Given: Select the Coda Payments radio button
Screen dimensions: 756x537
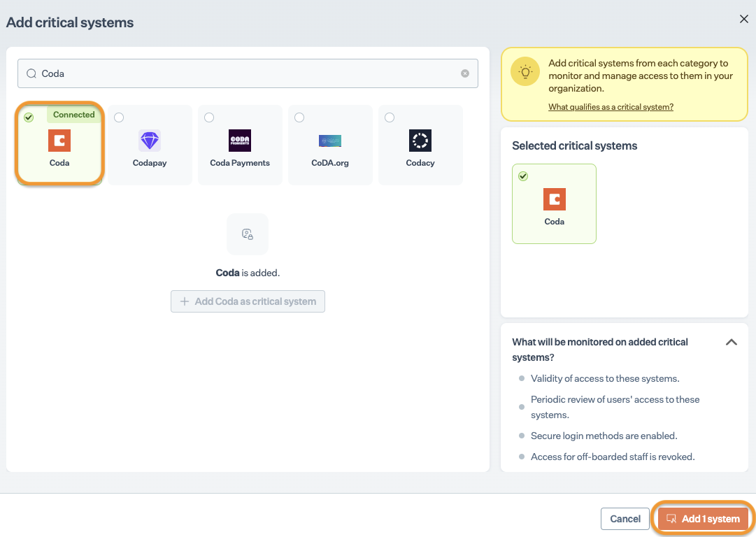Looking at the screenshot, I should pos(209,117).
